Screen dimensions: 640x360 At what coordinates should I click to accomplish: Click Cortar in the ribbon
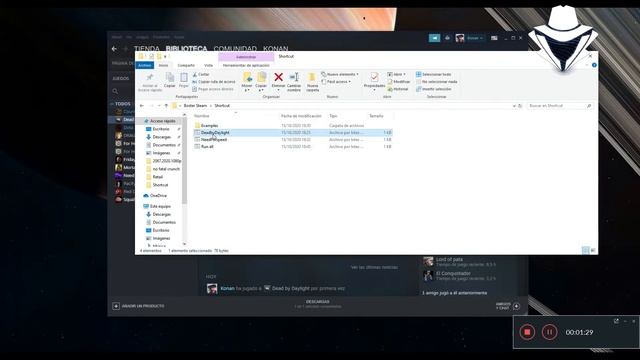click(201, 74)
